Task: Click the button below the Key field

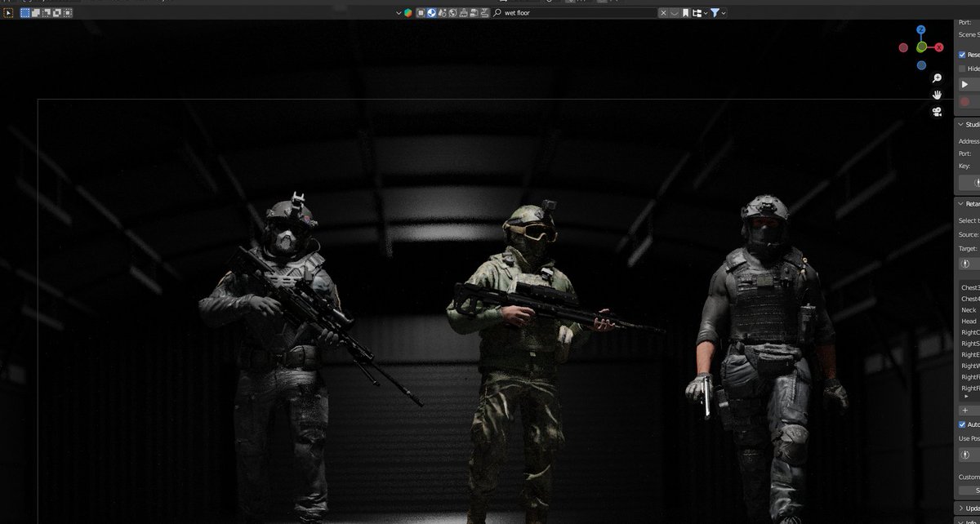Action: click(x=969, y=184)
